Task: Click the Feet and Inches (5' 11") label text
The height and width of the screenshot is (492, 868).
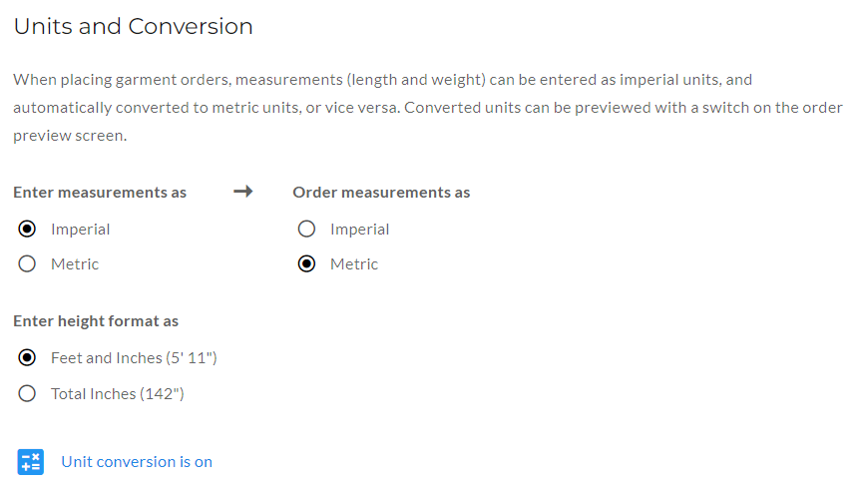Action: 134,358
